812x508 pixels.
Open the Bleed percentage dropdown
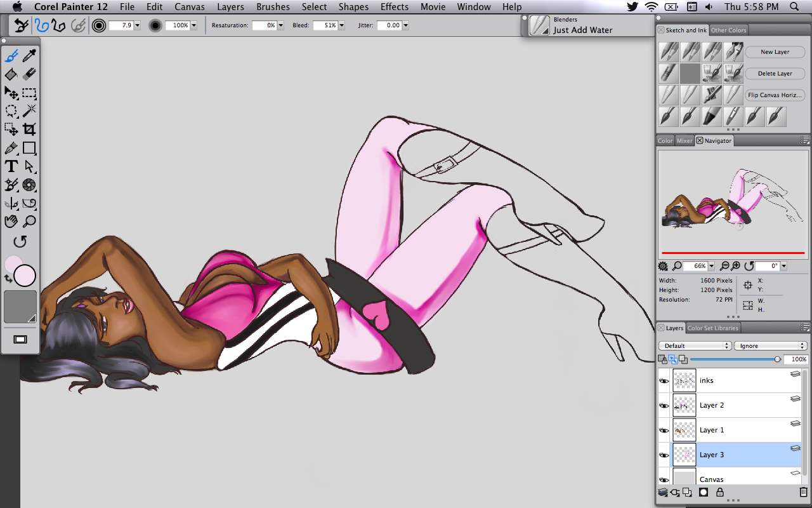(342, 25)
